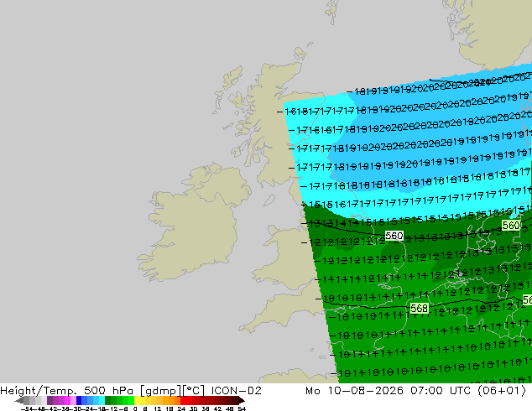Click the ICON-D2 model name

[236, 391]
